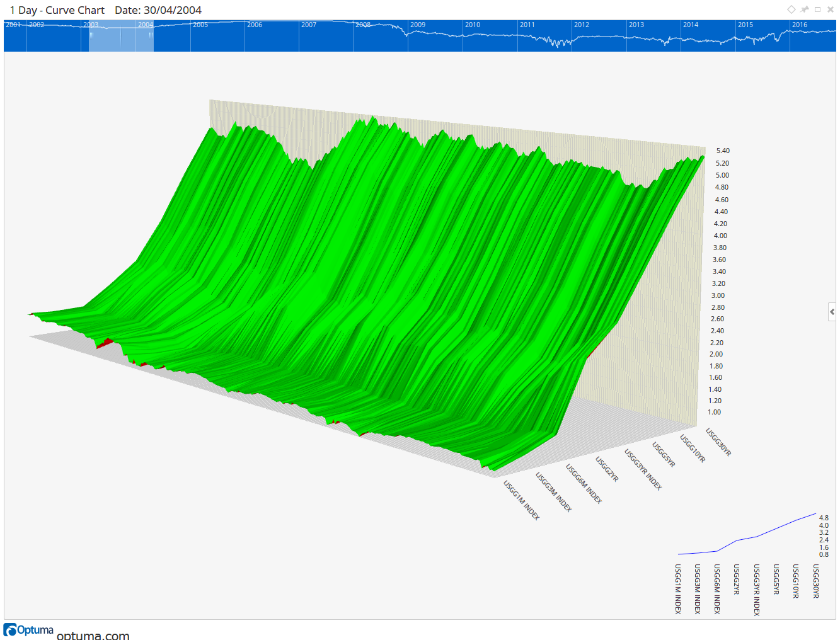The height and width of the screenshot is (640, 840).
Task: Jump to 2012 on the timeline
Action: tap(582, 25)
